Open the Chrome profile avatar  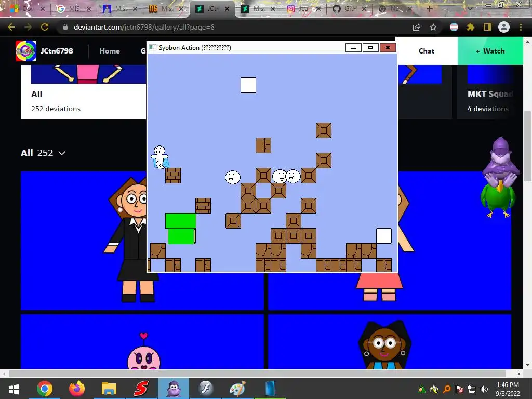tap(504, 27)
